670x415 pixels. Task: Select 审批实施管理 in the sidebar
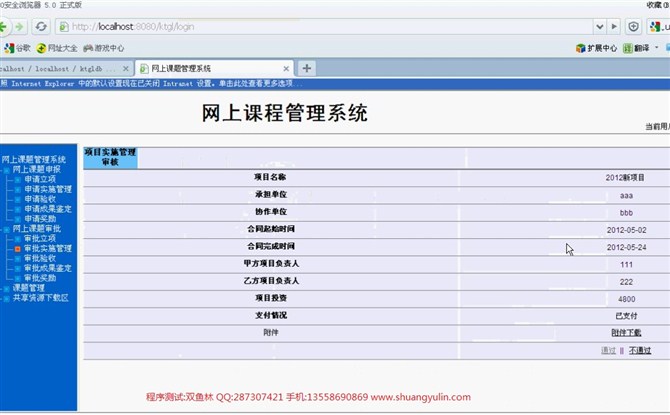[x=48, y=249]
